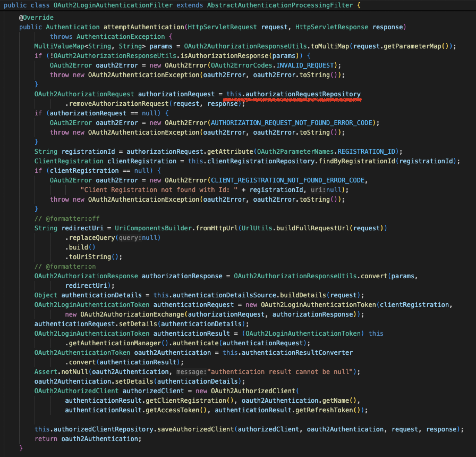Click the getName() method call
This screenshot has height=457, width=476.
click(x=339, y=401)
